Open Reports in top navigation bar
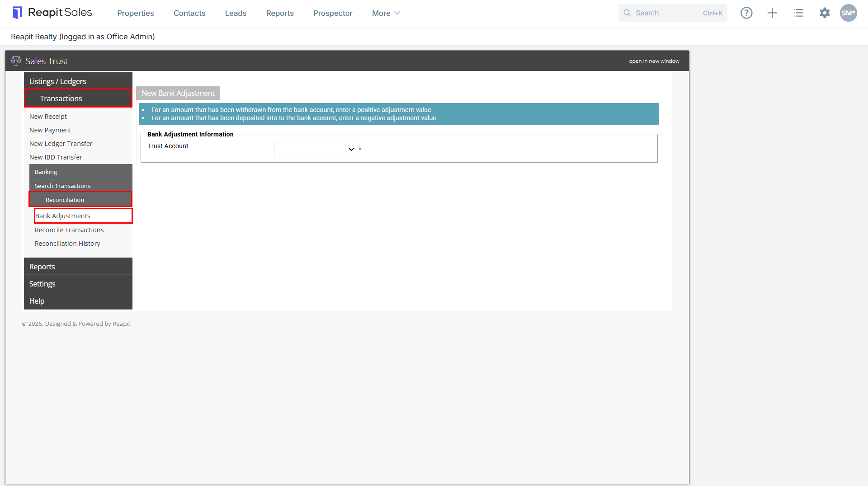The width and height of the screenshot is (868, 488). coord(280,13)
